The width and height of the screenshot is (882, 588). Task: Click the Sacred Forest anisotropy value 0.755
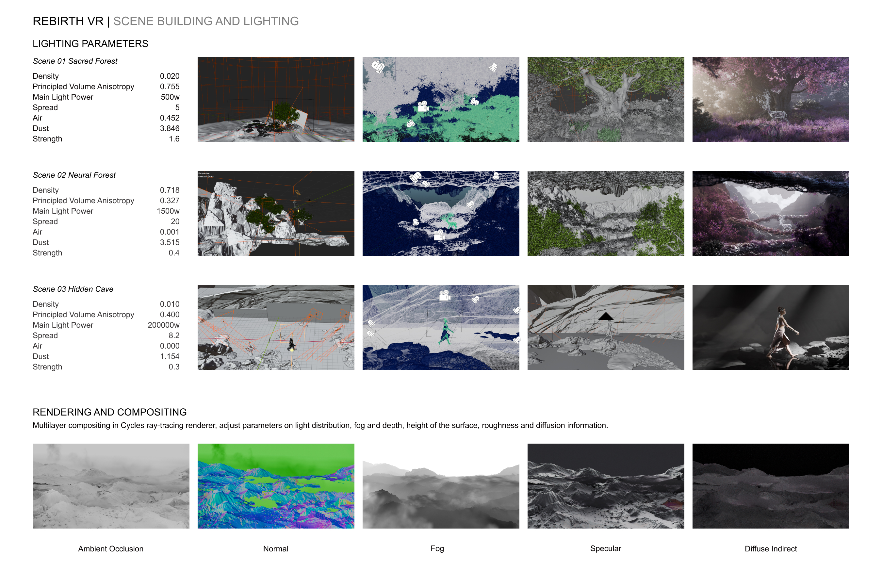click(170, 87)
